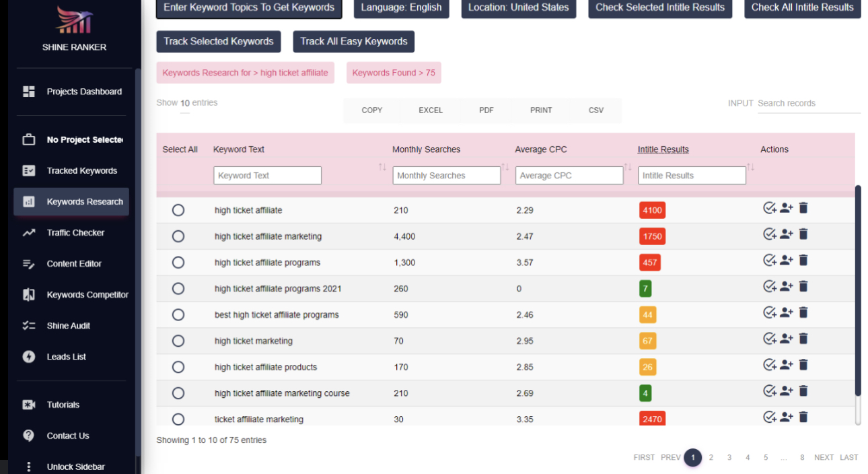Track keyword high ticket affiliate products

pyautogui.click(x=787, y=365)
